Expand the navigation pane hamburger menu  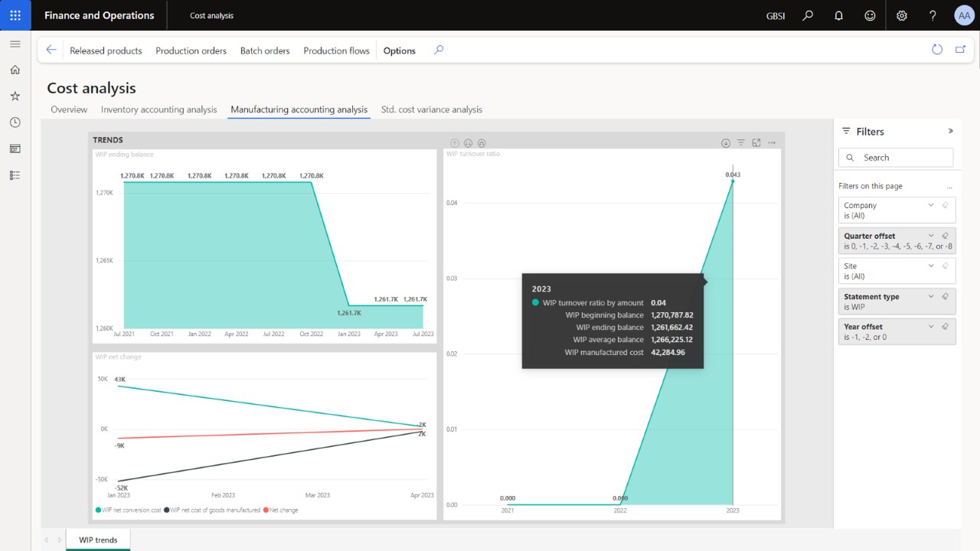pyautogui.click(x=15, y=44)
